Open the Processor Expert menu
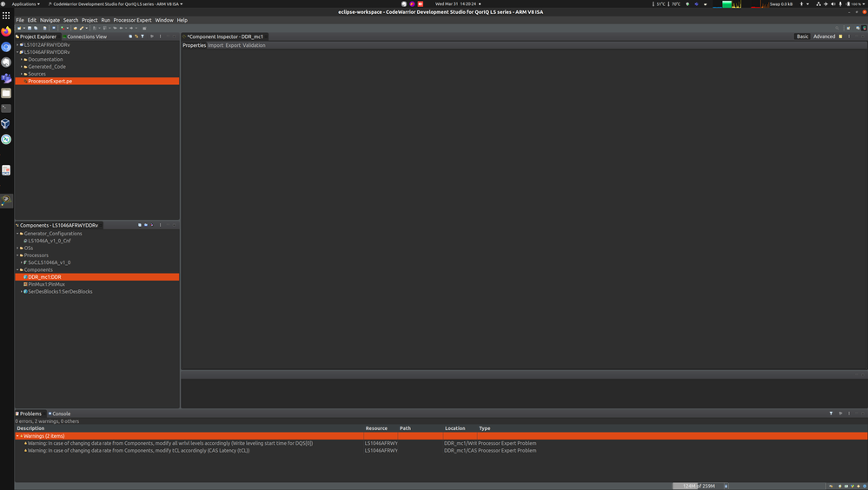 [132, 20]
